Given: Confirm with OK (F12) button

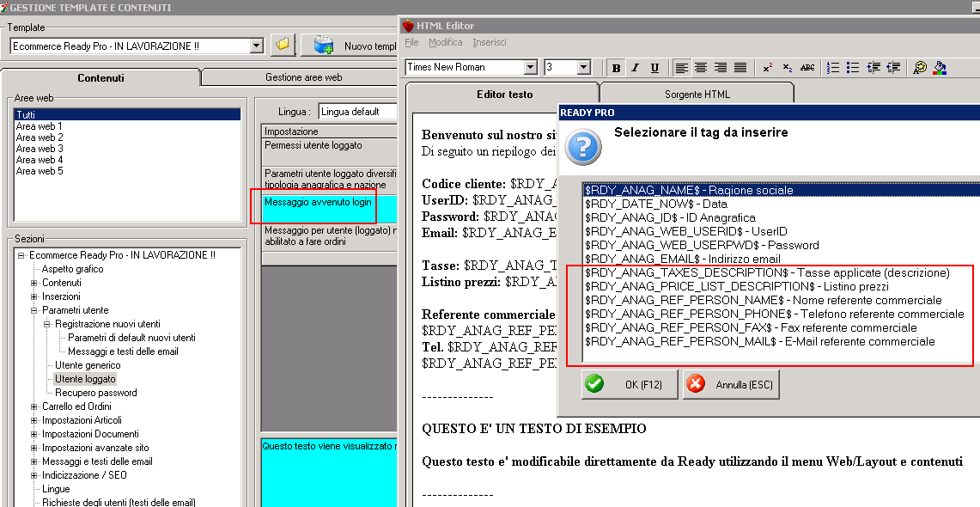Looking at the screenshot, I should pos(630,384).
